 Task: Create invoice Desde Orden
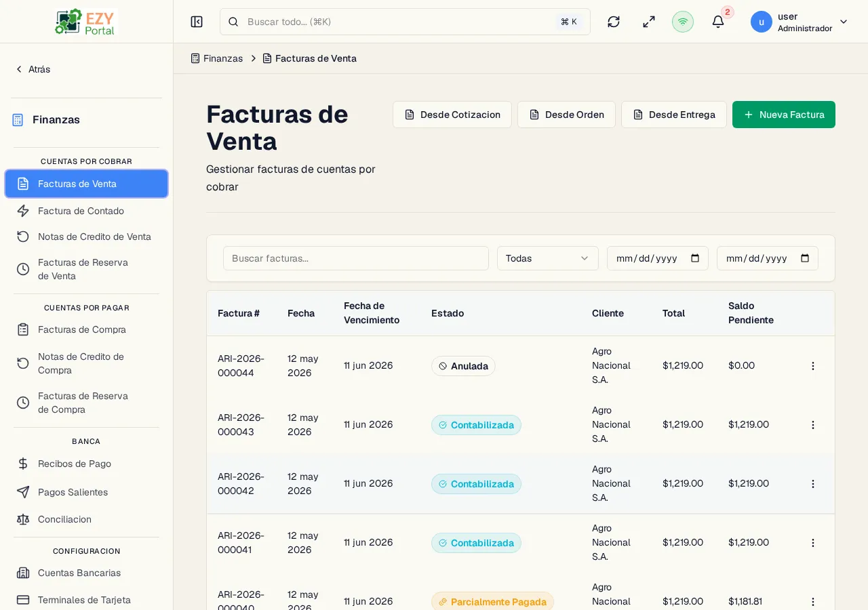[x=566, y=115]
